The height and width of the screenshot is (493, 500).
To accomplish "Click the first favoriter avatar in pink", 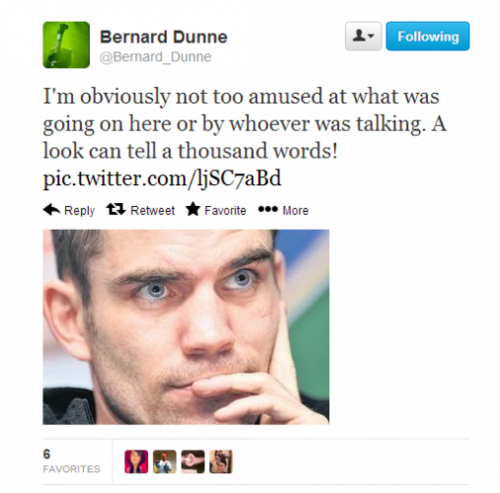I will tap(136, 462).
